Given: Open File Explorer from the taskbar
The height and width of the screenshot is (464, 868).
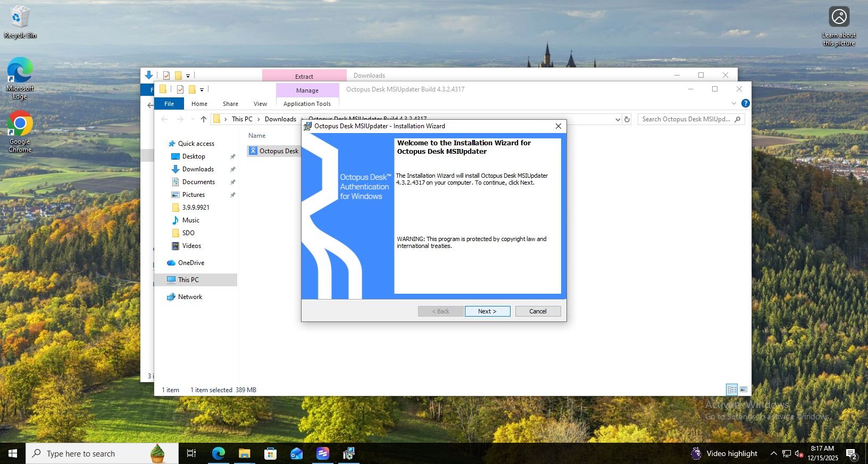Looking at the screenshot, I should click(x=244, y=453).
